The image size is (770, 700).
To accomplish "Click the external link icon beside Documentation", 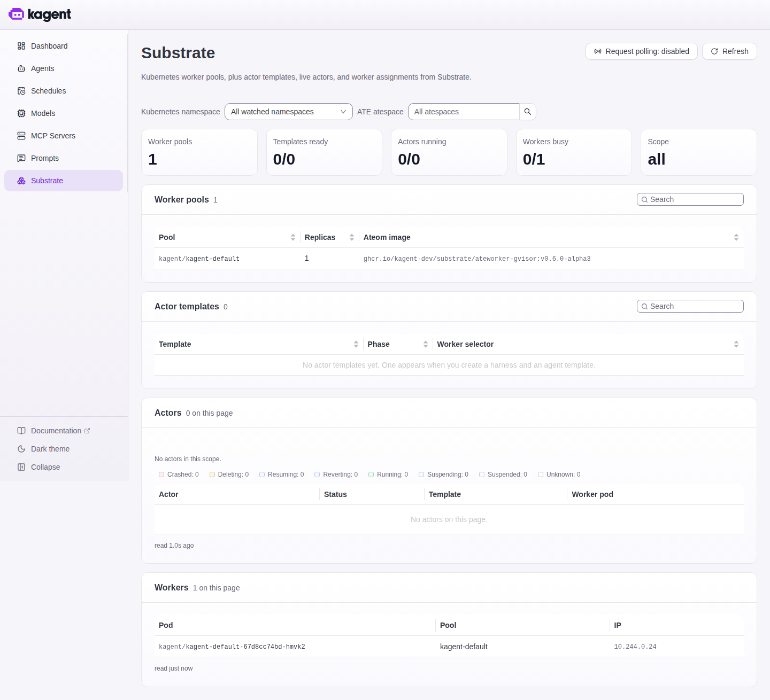I will 87,431.
